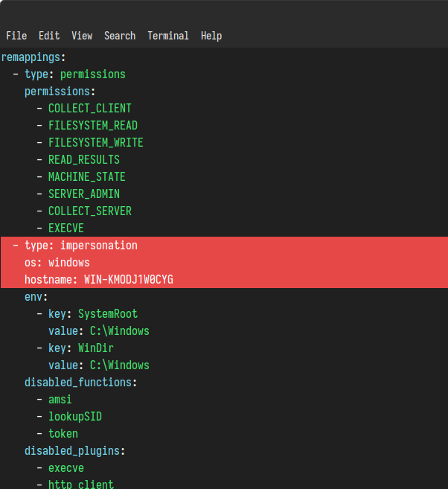Click the SERVER_ADMIN permission entry

(83, 194)
